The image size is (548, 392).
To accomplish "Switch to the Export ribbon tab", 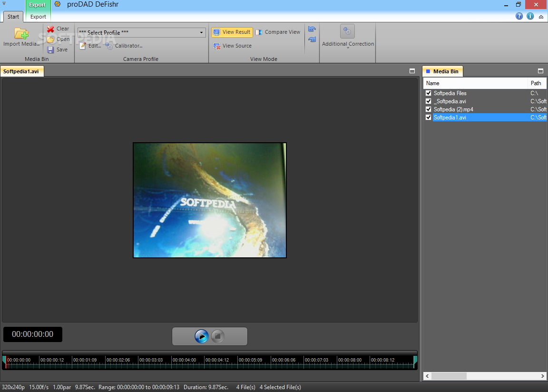I will pos(38,17).
